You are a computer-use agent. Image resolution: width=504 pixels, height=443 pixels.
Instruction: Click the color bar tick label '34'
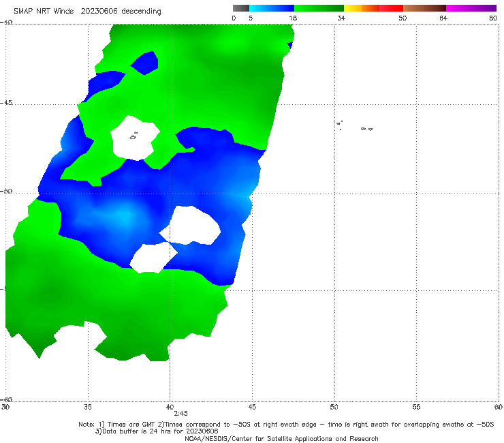[341, 18]
